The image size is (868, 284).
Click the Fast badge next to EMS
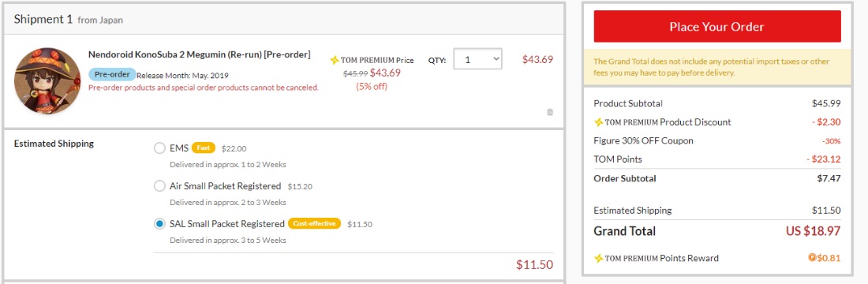203,148
